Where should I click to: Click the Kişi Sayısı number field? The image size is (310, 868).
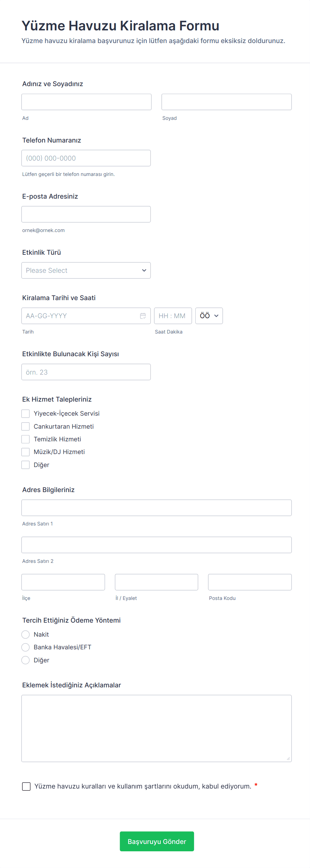[x=86, y=372]
